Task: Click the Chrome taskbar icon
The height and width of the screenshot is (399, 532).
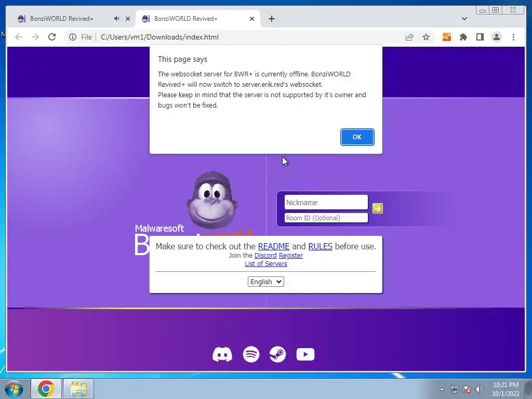Action: [46, 389]
